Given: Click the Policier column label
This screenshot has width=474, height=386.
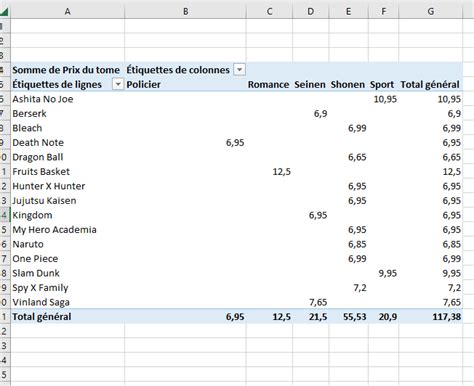Looking at the screenshot, I should pyautogui.click(x=143, y=85).
